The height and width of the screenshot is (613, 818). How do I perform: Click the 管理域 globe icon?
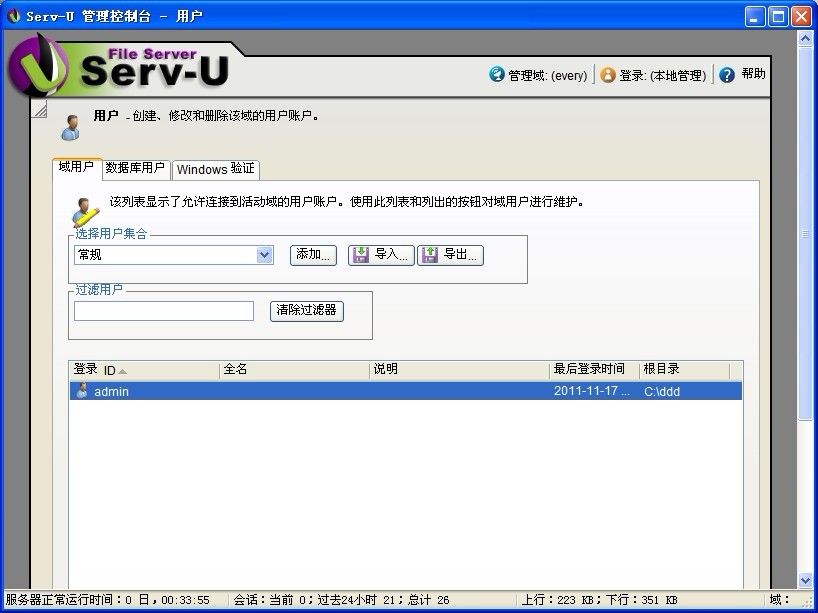click(497, 75)
